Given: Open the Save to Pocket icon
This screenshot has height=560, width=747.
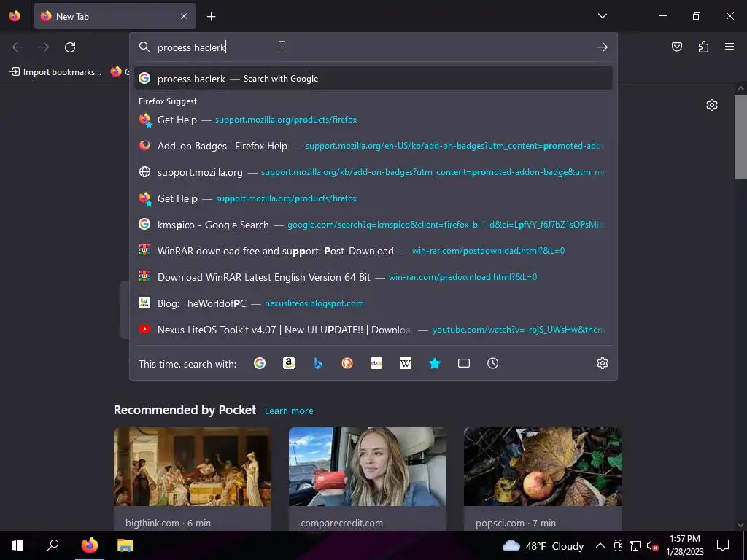Looking at the screenshot, I should pos(676,47).
